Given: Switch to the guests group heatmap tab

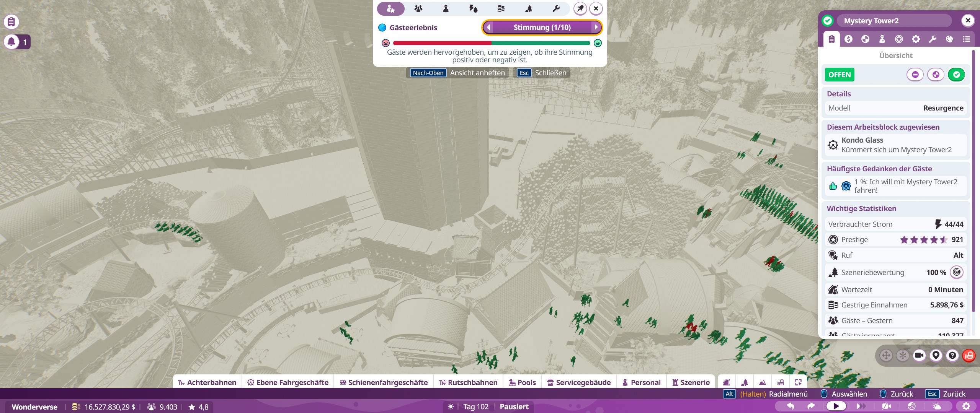Looking at the screenshot, I should coord(418,8).
